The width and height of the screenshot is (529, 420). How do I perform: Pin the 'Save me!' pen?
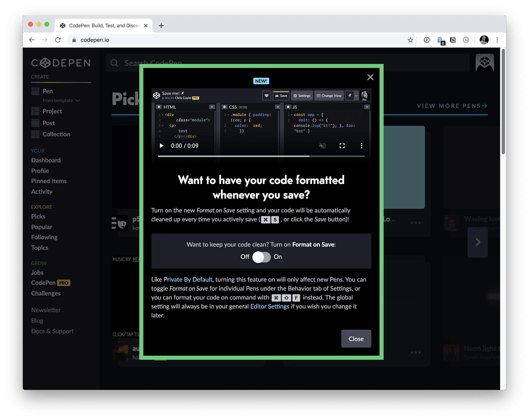(x=349, y=96)
